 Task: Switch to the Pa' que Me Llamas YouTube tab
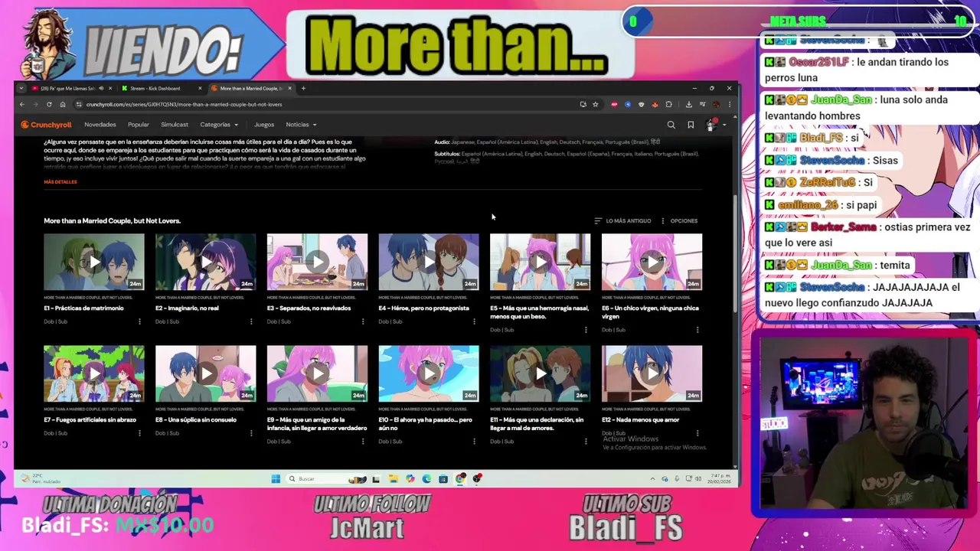[70, 88]
